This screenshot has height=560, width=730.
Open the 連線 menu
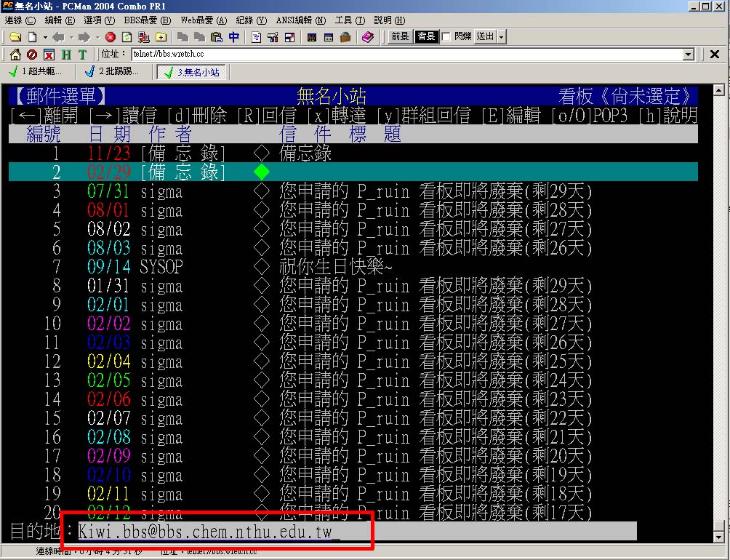[20, 20]
